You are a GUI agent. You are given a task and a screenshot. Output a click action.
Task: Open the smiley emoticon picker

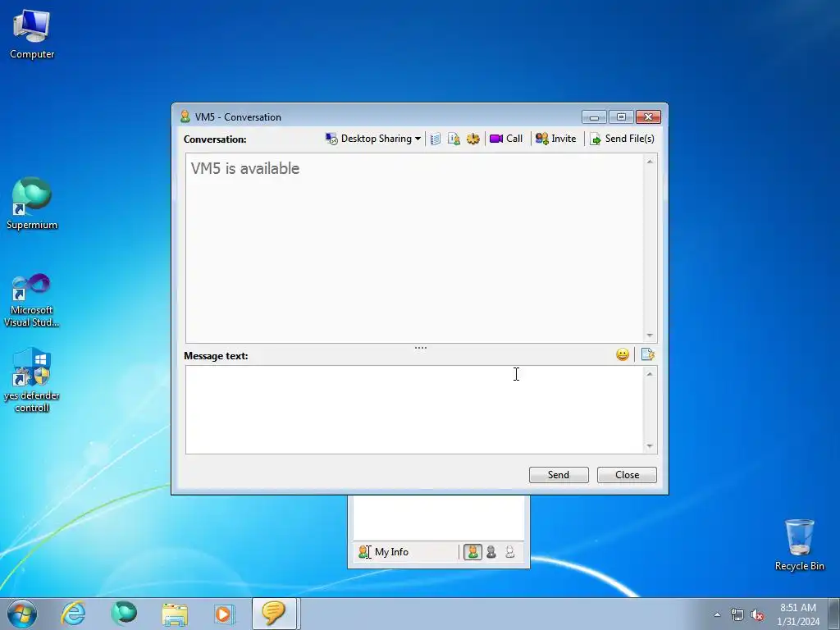click(x=622, y=354)
